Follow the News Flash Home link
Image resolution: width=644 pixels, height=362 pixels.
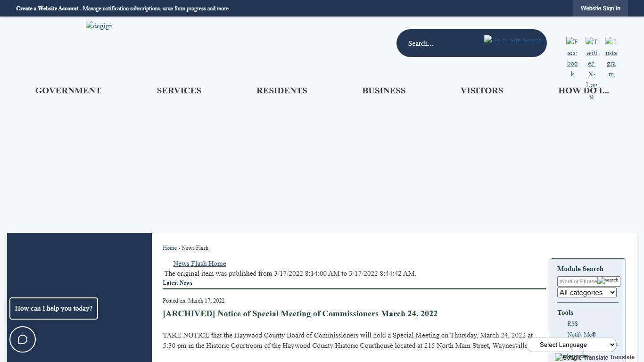pos(199,263)
